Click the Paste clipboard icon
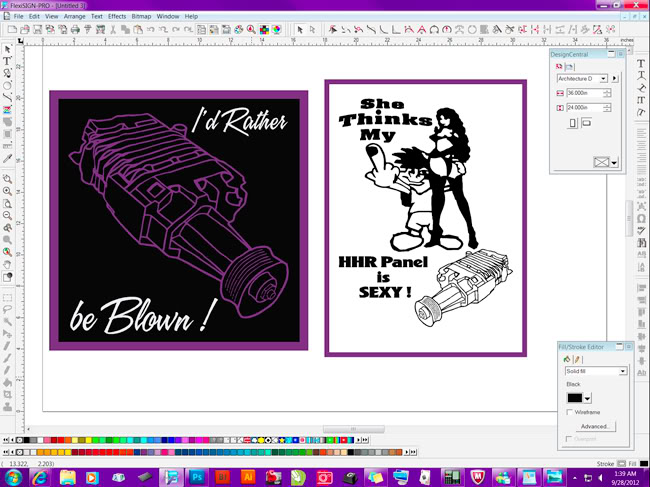 tap(138, 29)
